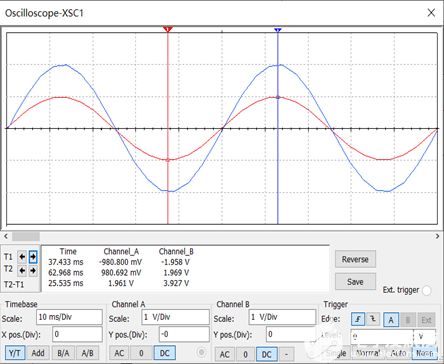Click the Reverse button

[355, 259]
